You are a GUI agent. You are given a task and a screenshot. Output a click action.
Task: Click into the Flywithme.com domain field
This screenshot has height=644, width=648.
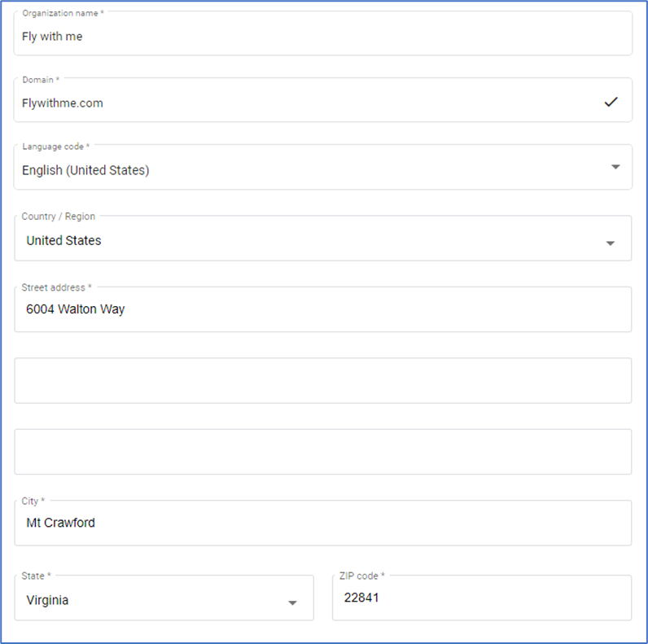pos(322,99)
